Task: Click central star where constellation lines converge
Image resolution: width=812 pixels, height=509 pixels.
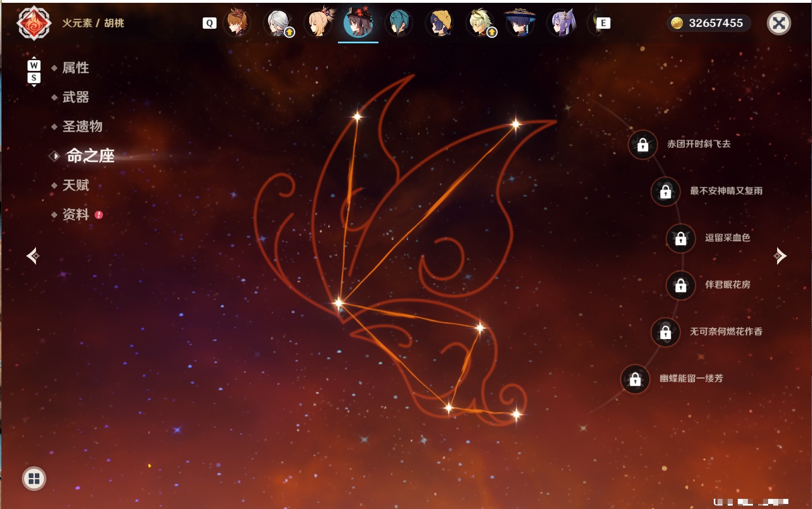Action: (339, 303)
